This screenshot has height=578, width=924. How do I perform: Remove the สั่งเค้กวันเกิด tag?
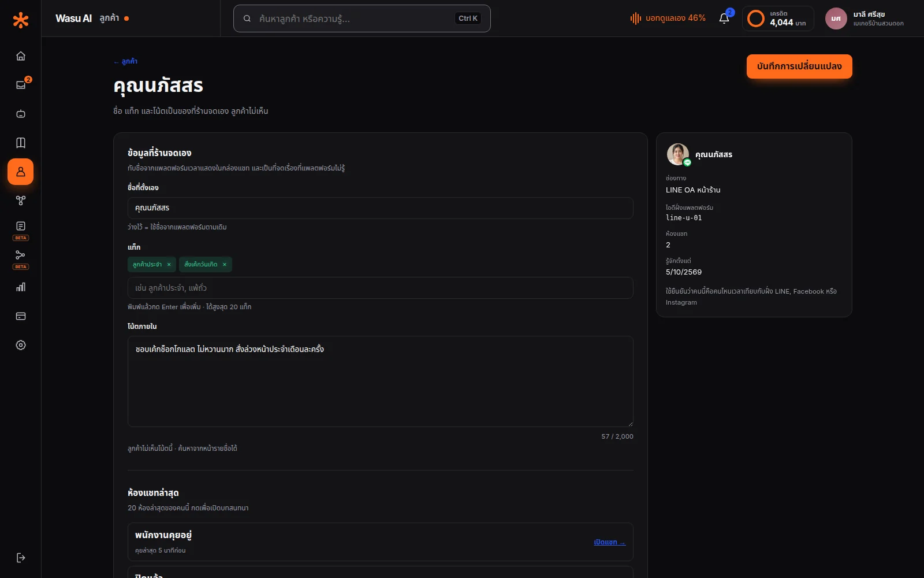[x=225, y=264]
